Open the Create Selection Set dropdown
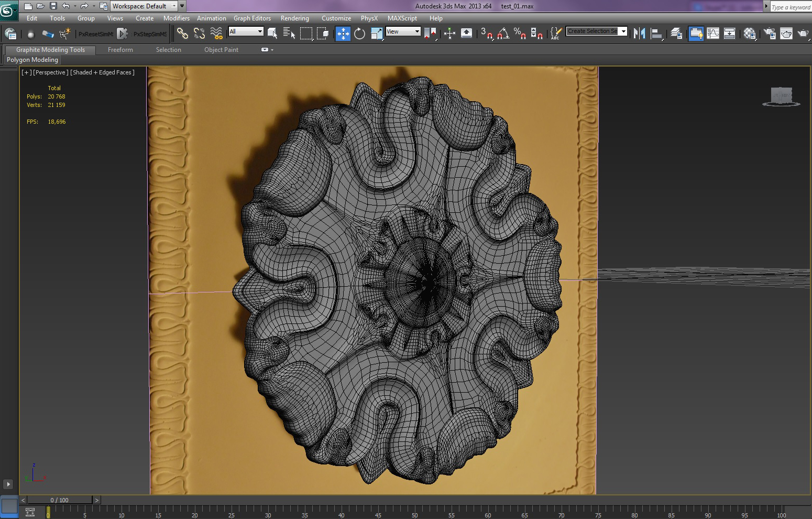Screen dimensions: 812x519 click(623, 31)
